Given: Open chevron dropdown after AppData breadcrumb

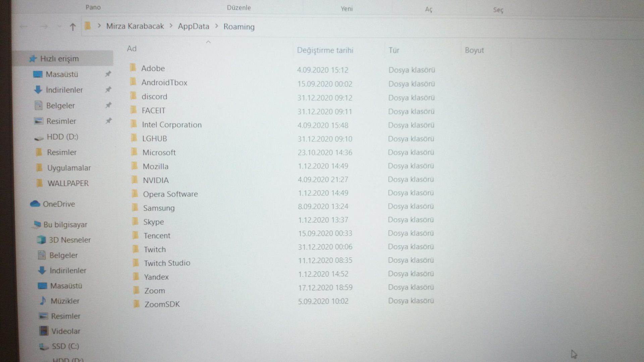Looking at the screenshot, I should [x=216, y=26].
